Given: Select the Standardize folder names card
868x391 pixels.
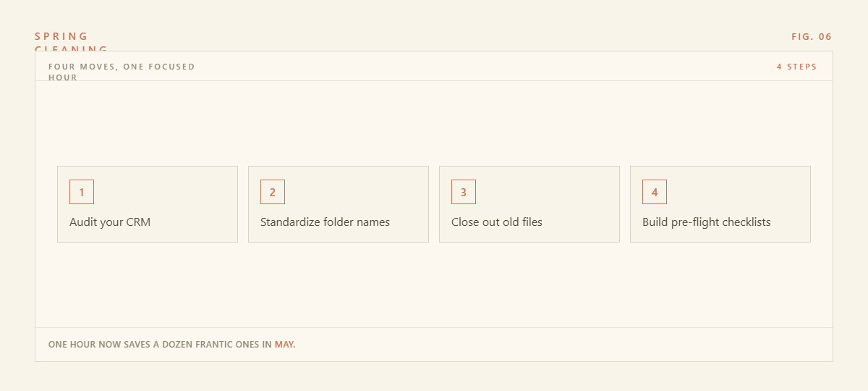Looking at the screenshot, I should (339, 204).
